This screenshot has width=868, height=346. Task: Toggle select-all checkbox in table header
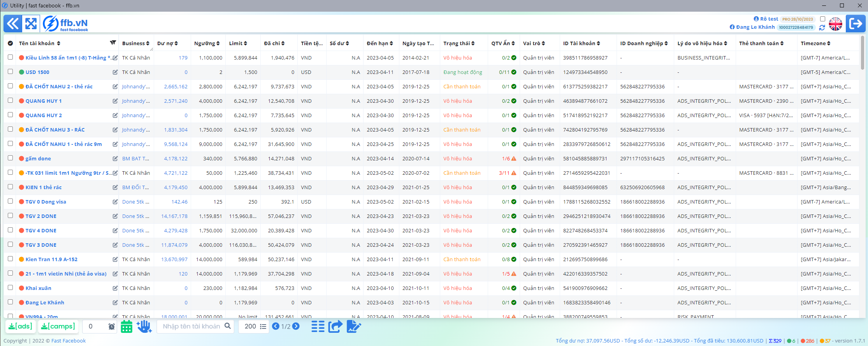coord(11,43)
